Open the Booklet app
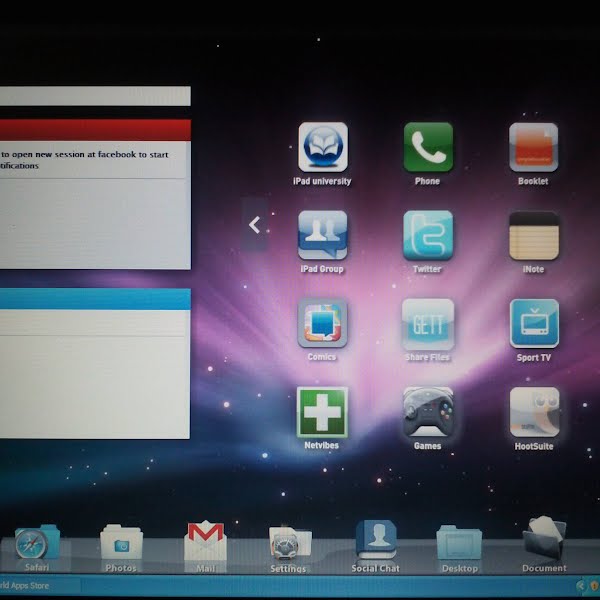The width and height of the screenshot is (600, 600). 533,148
